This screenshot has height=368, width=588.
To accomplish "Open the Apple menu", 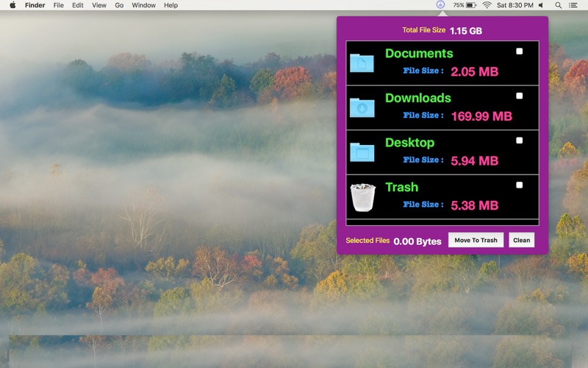I will coord(12,5).
